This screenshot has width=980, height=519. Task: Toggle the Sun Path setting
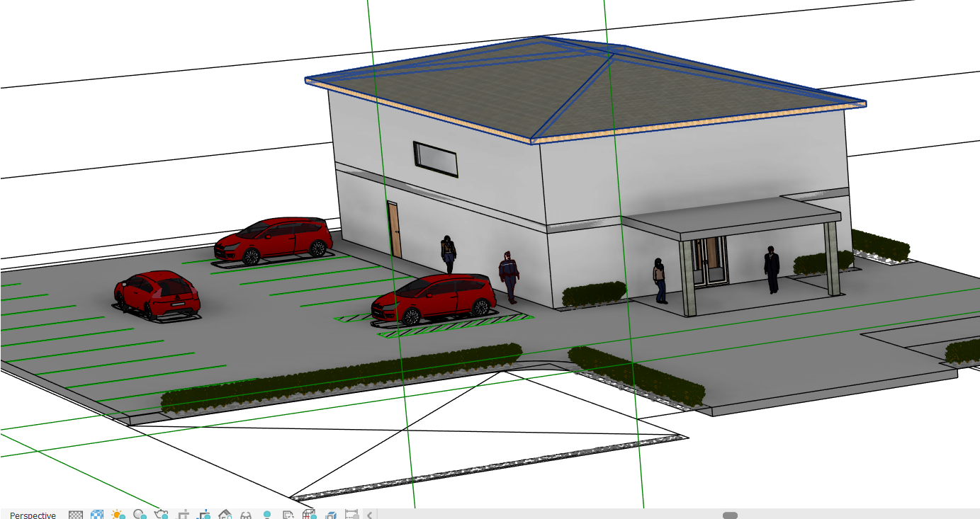tap(118, 515)
